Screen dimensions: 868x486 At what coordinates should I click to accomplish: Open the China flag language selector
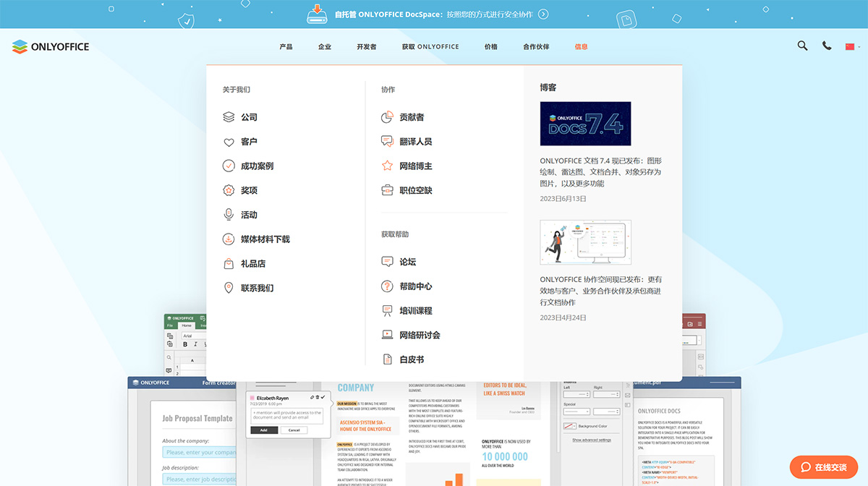851,46
